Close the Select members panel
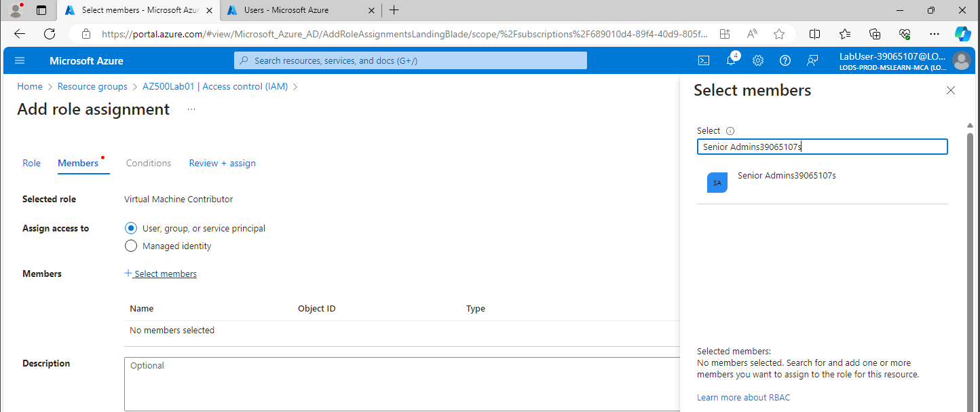The height and width of the screenshot is (412, 980). tap(951, 90)
